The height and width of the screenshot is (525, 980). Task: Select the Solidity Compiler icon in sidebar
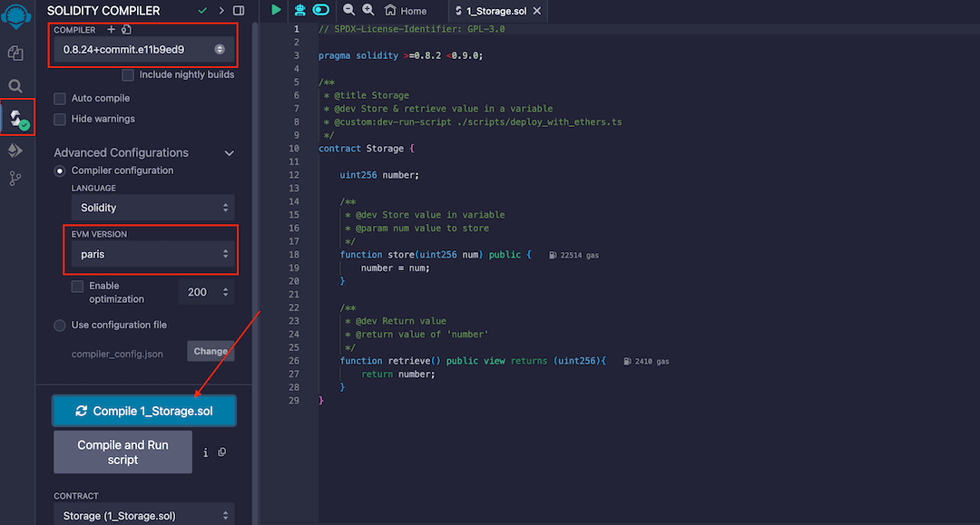tap(15, 117)
